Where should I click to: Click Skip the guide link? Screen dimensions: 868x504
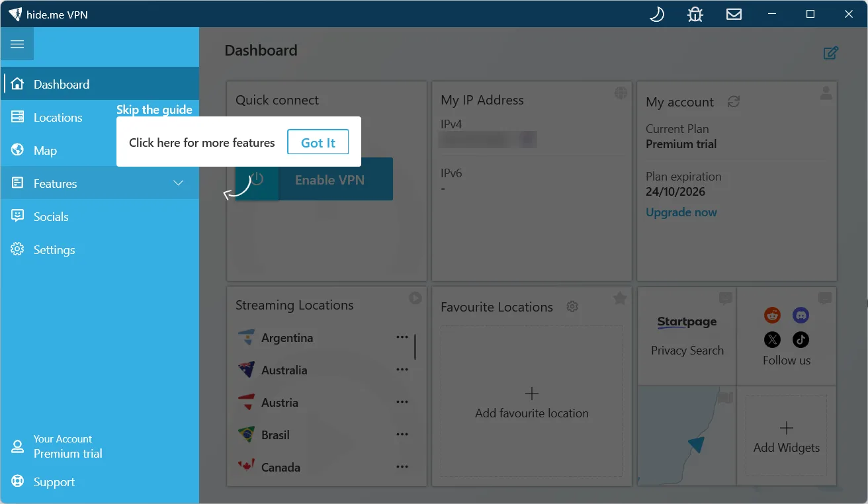click(x=154, y=110)
